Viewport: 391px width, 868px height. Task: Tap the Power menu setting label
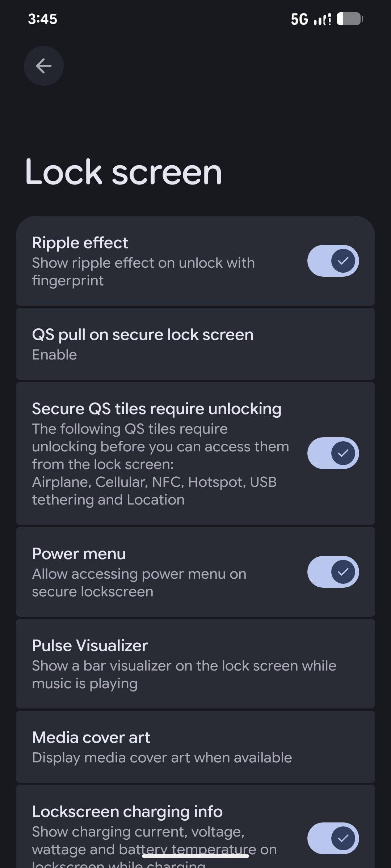tap(79, 554)
